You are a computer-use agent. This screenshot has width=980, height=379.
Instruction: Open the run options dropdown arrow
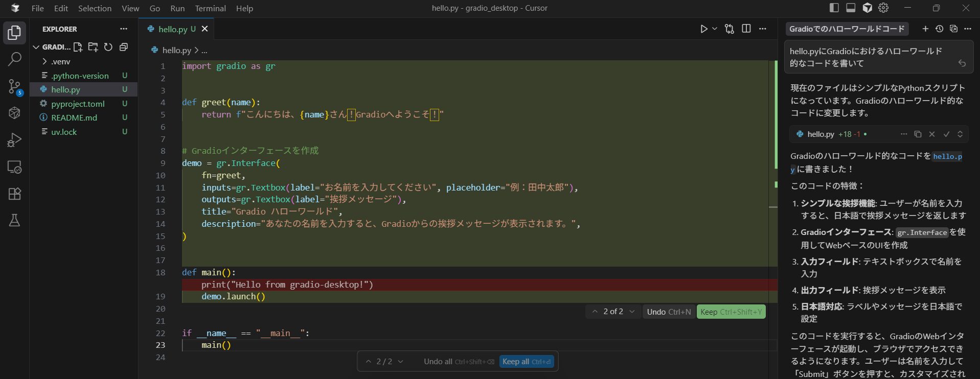(715, 29)
